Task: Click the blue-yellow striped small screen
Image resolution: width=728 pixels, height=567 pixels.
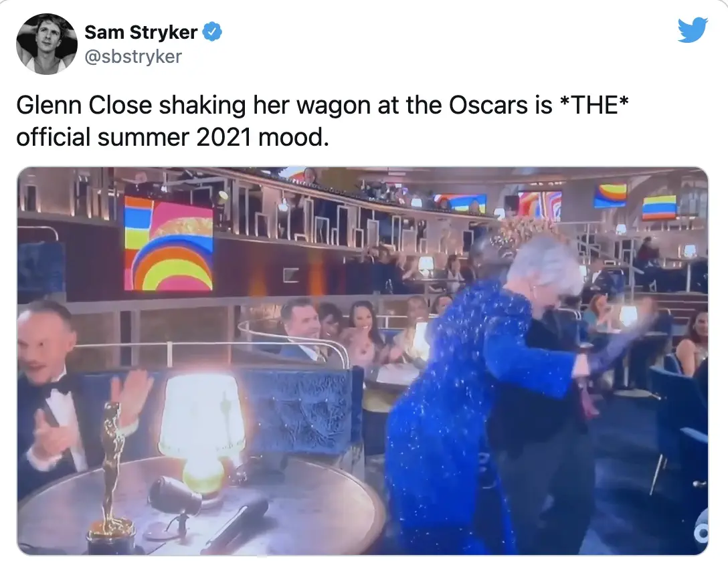Action: pyautogui.click(x=659, y=207)
